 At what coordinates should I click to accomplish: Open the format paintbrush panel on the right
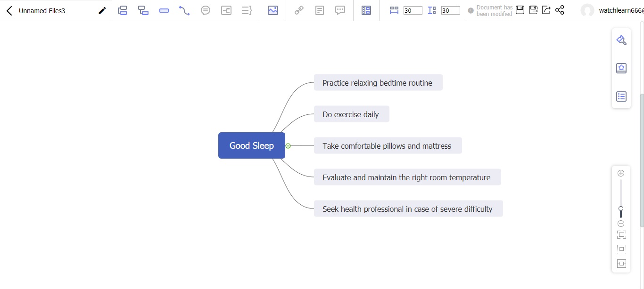[621, 40]
